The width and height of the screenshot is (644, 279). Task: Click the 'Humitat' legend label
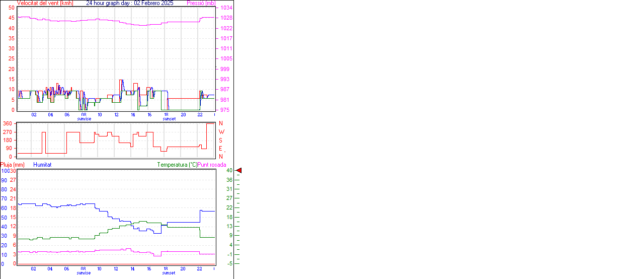coord(42,165)
